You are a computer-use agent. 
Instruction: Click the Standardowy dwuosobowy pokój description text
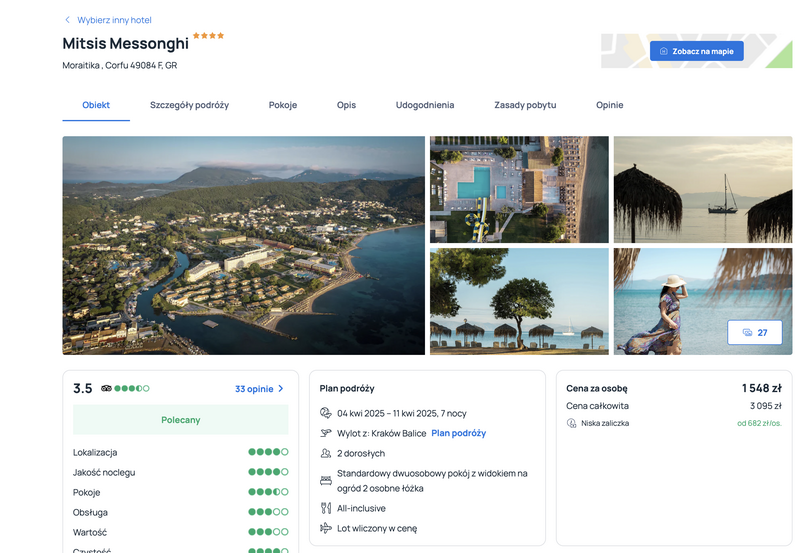tap(432, 481)
